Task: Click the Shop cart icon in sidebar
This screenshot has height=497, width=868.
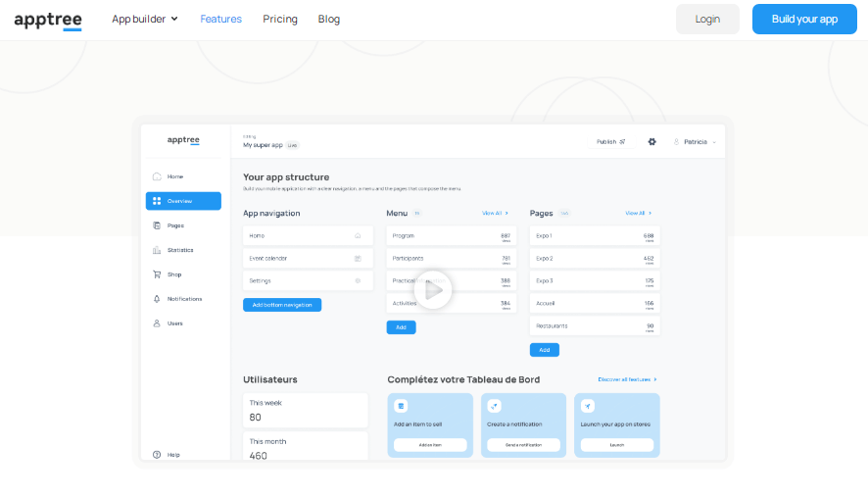Action: [x=157, y=274]
